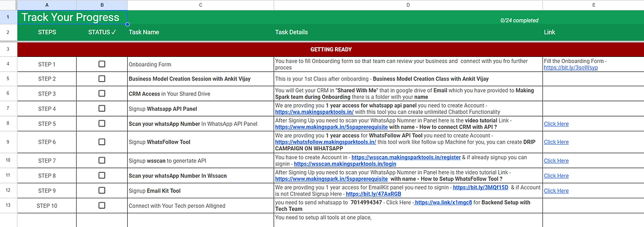Click Here link in STEP 7 row
Viewport: 644px width, 227px height.
556,161
